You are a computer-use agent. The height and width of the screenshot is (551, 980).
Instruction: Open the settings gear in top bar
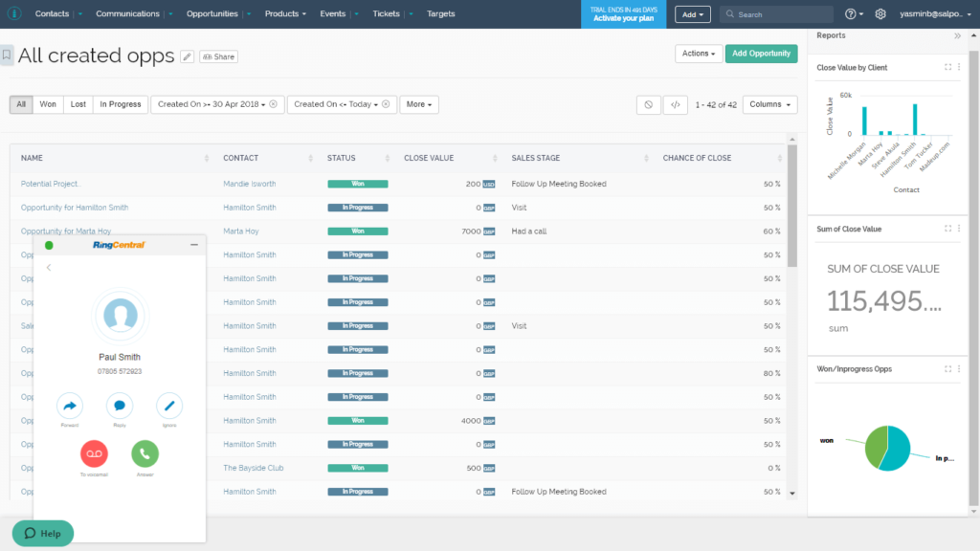pyautogui.click(x=880, y=14)
